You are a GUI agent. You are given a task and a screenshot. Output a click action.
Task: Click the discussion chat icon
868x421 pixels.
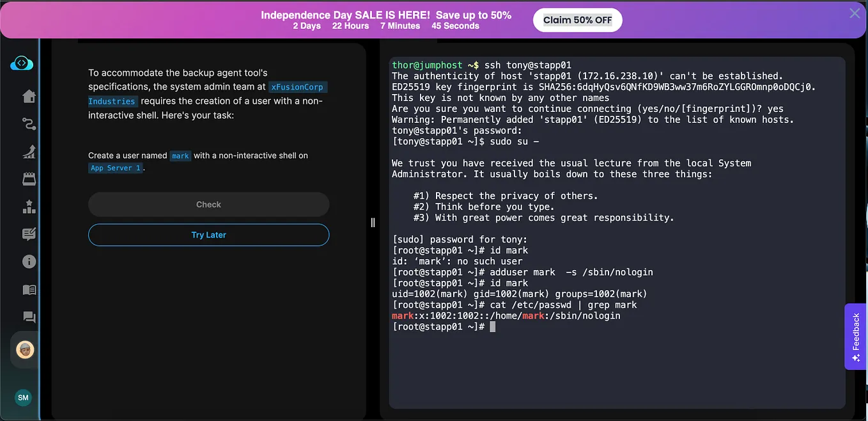(x=28, y=317)
